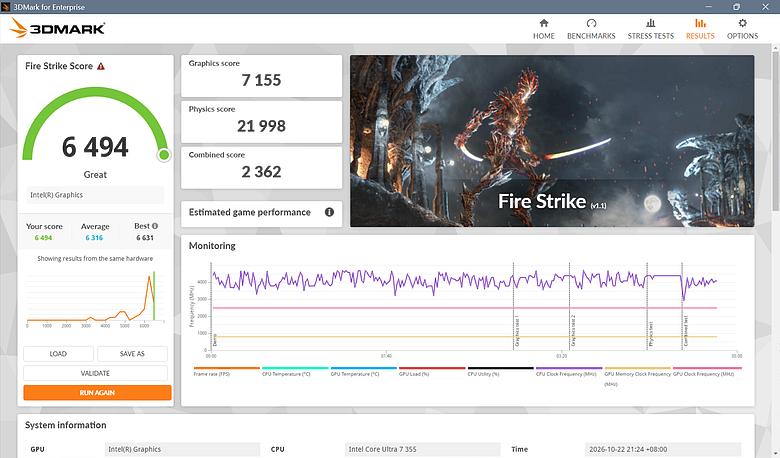Open STRESS TESTS chart icon
This screenshot has width=780, height=458.
(x=650, y=23)
